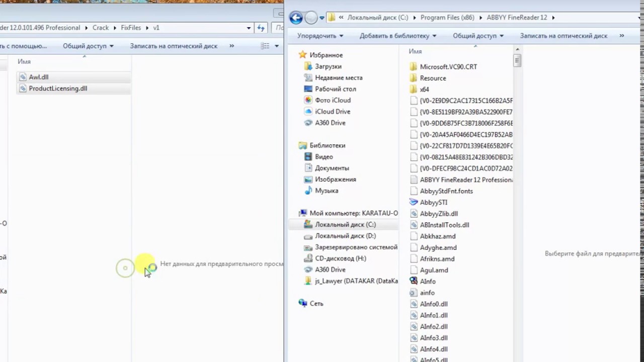Image resolution: width=644 pixels, height=362 pixels.
Task: Open the Изображения library
Action: [x=335, y=179]
